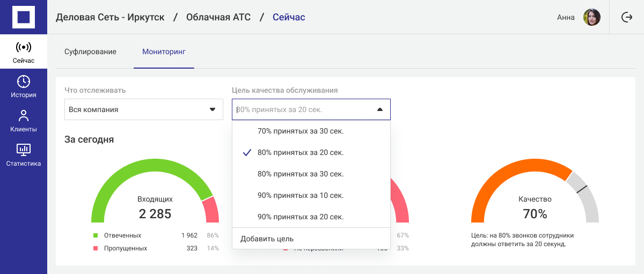Open Облачная АТС breadcrumb link
This screenshot has width=644, height=274.
point(218,17)
